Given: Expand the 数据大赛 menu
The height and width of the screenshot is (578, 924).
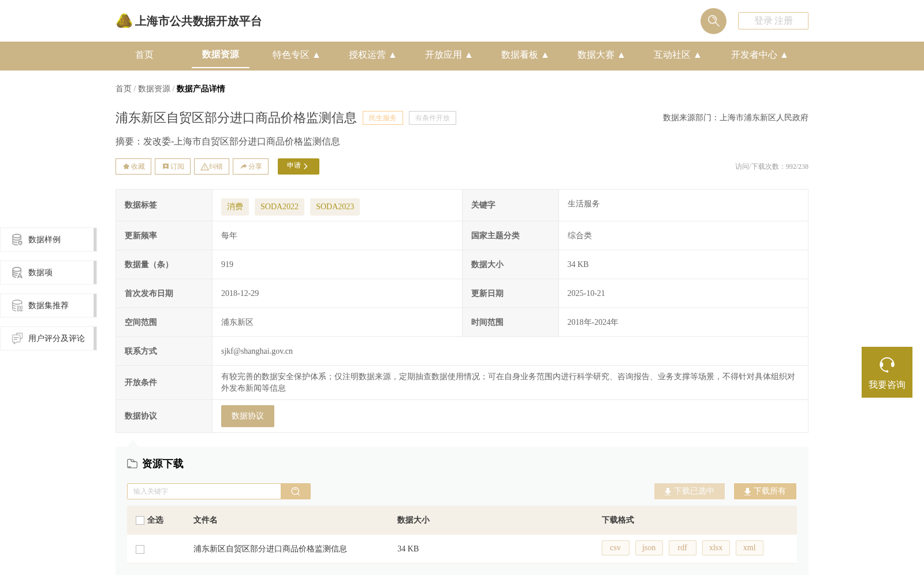Looking at the screenshot, I should [x=601, y=55].
